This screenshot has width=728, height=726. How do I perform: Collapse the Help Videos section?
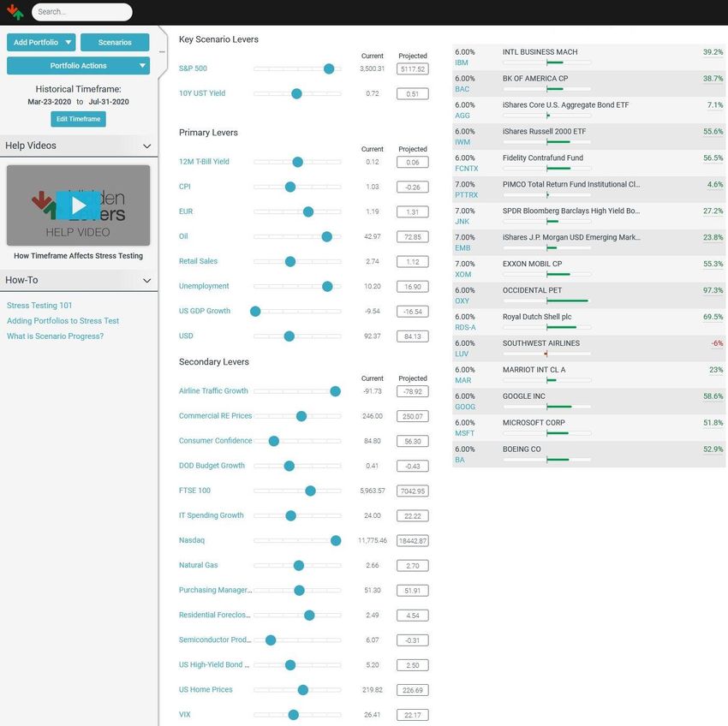point(147,146)
